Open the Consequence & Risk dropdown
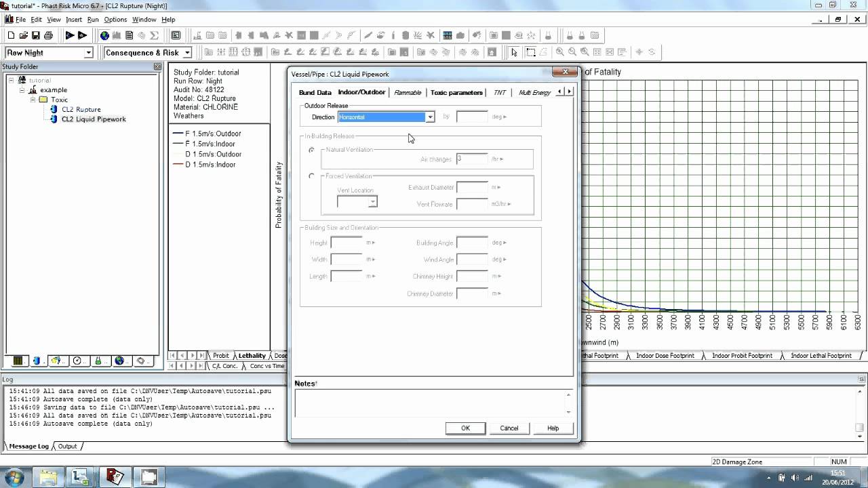 pos(187,52)
